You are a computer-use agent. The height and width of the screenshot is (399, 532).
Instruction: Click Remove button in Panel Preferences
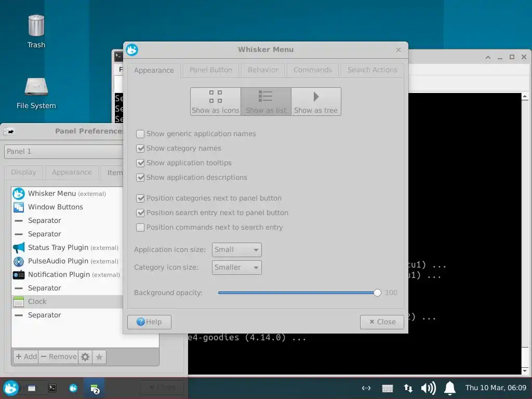(58, 356)
